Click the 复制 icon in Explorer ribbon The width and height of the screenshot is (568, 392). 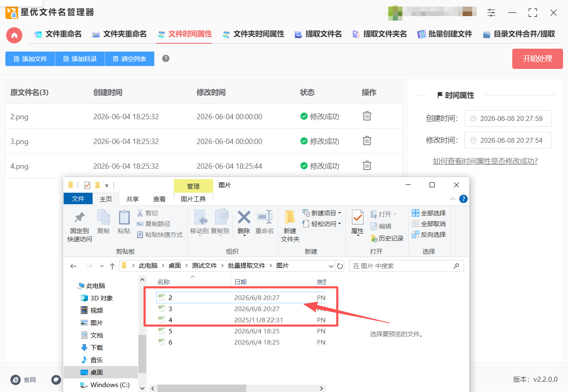[103, 222]
